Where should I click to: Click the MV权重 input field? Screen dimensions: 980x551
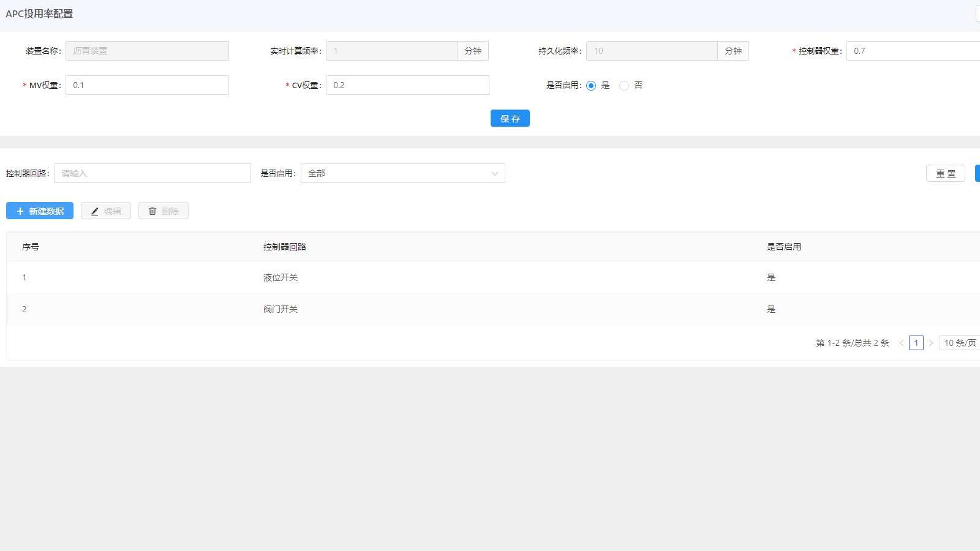point(147,85)
